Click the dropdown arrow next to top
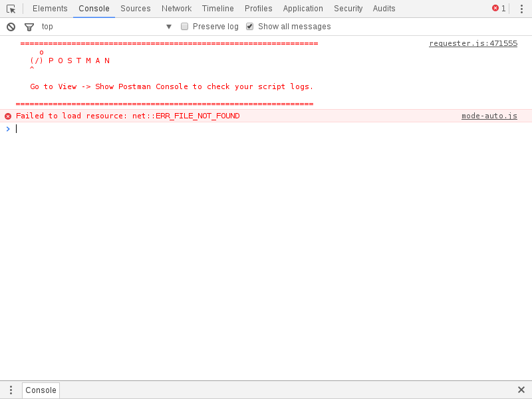Viewport: 532px width, 399px height. 169,27
